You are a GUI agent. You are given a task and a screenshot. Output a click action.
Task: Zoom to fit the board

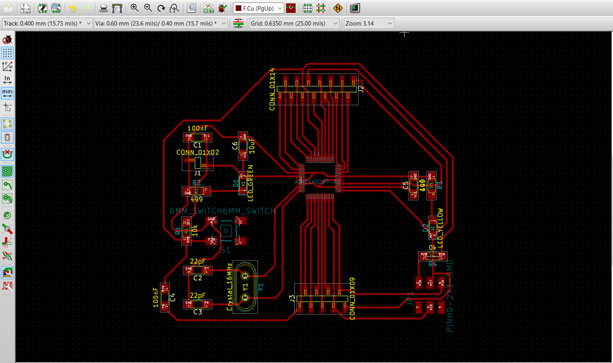(x=174, y=8)
